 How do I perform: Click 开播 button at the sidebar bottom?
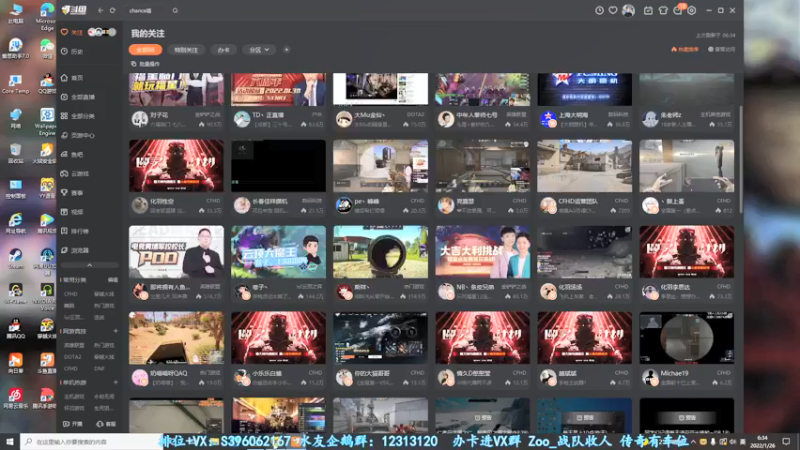point(73,424)
